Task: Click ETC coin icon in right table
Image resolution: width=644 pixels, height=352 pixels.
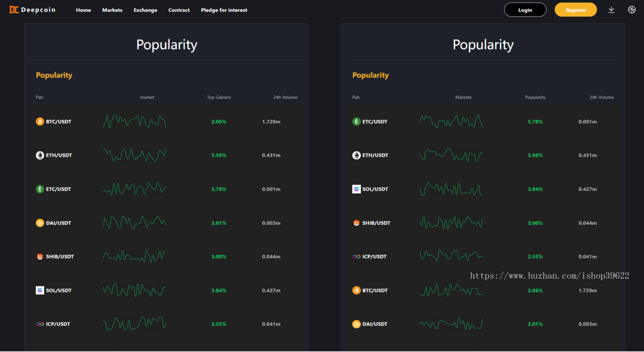Action: [356, 122]
